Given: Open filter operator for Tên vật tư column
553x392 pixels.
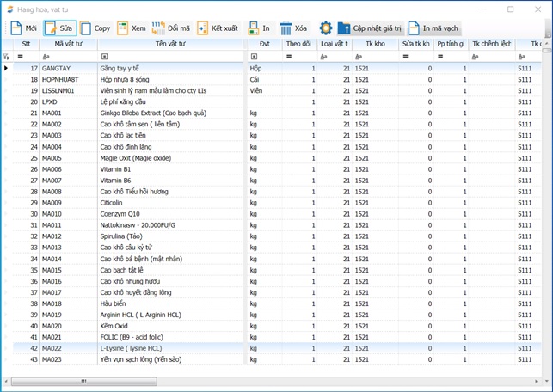Looking at the screenshot, I should [104, 56].
